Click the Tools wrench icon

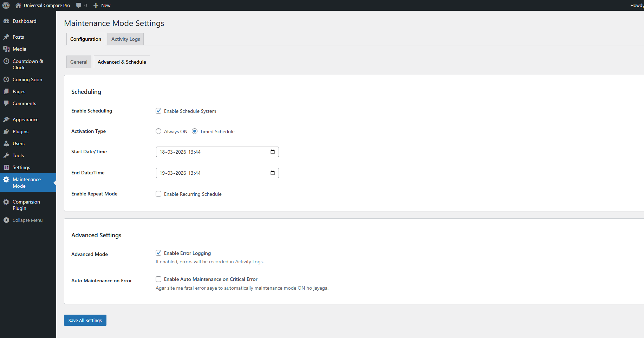[6, 155]
